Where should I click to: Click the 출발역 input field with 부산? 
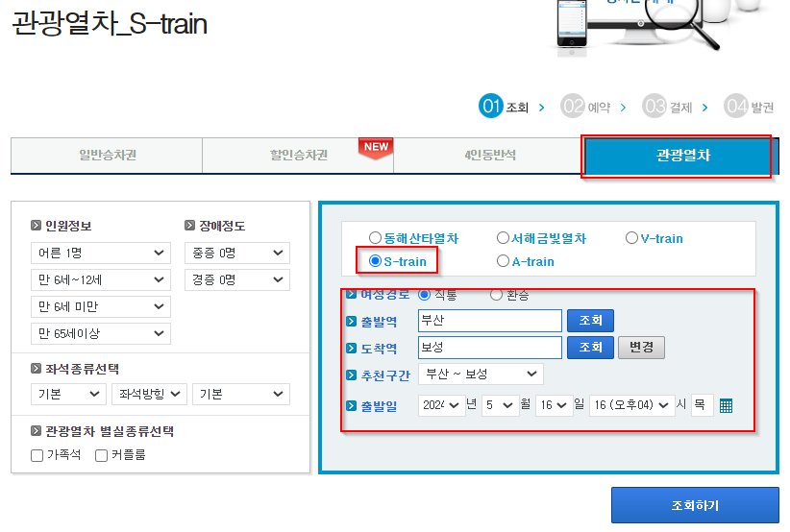pos(490,321)
